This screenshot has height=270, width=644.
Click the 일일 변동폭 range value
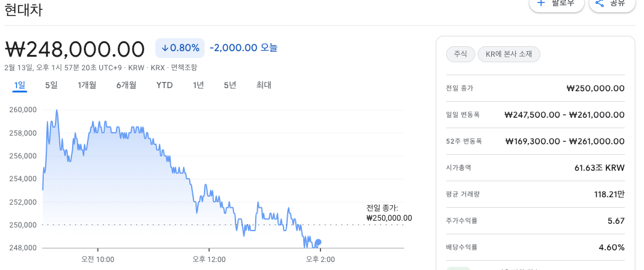565,115
